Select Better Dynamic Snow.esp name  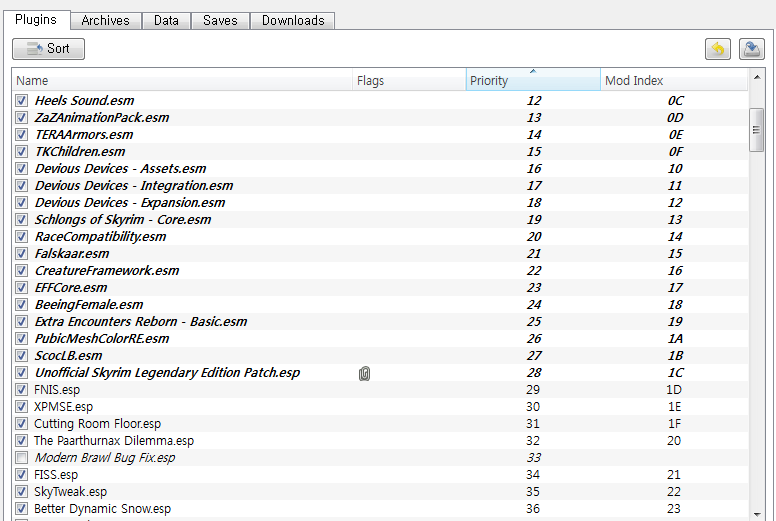click(102, 509)
